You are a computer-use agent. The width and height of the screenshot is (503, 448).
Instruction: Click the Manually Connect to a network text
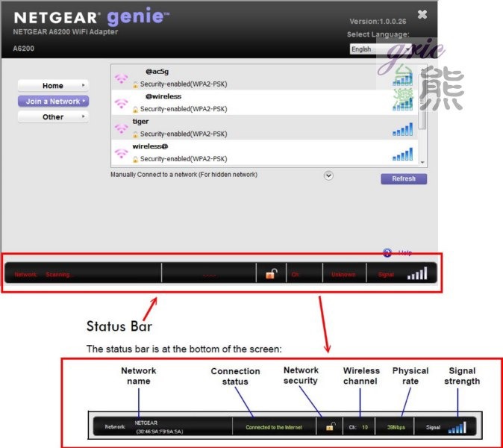pos(184,175)
